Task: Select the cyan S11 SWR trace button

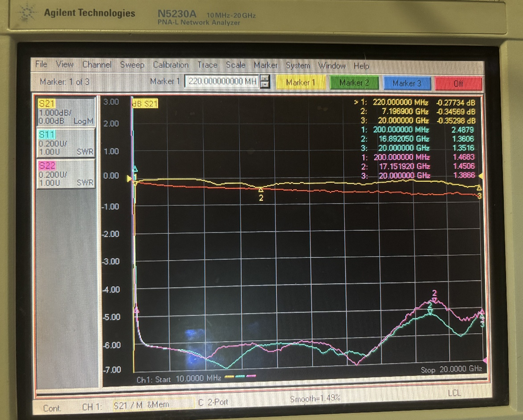Action: click(x=66, y=143)
